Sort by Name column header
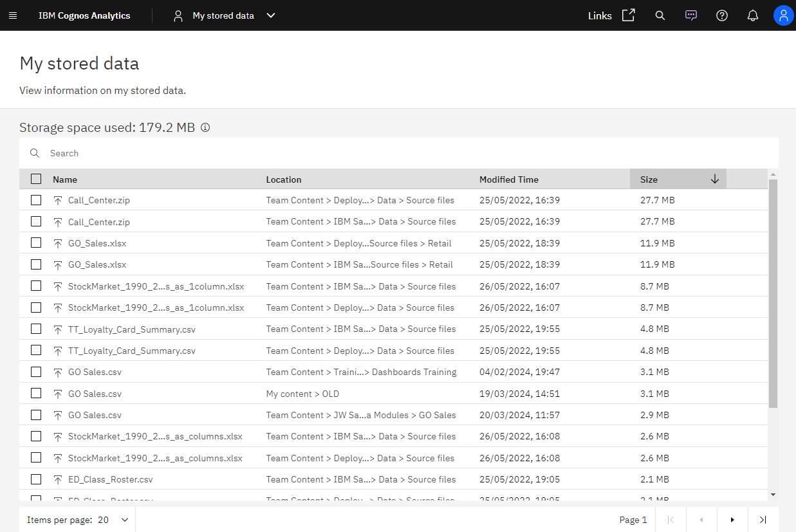 tap(65, 179)
